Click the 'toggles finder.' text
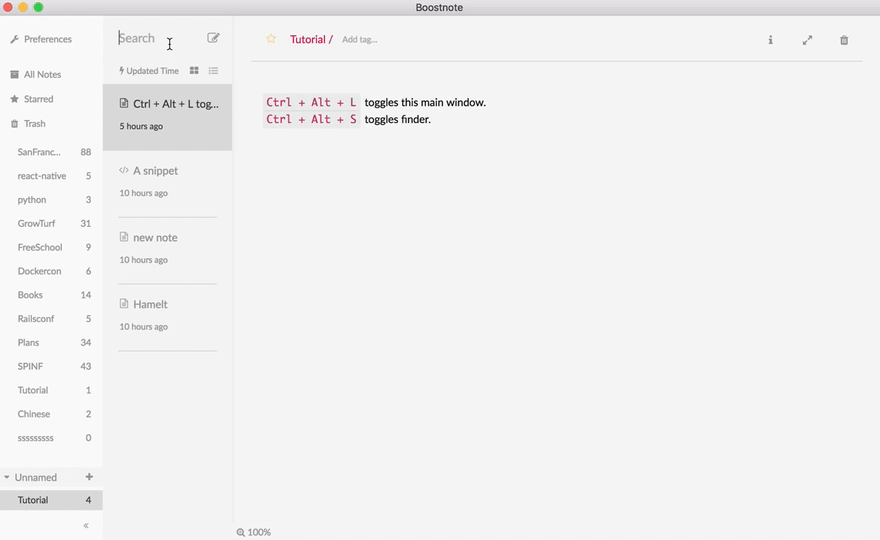The height and width of the screenshot is (540, 880). pyautogui.click(x=397, y=119)
